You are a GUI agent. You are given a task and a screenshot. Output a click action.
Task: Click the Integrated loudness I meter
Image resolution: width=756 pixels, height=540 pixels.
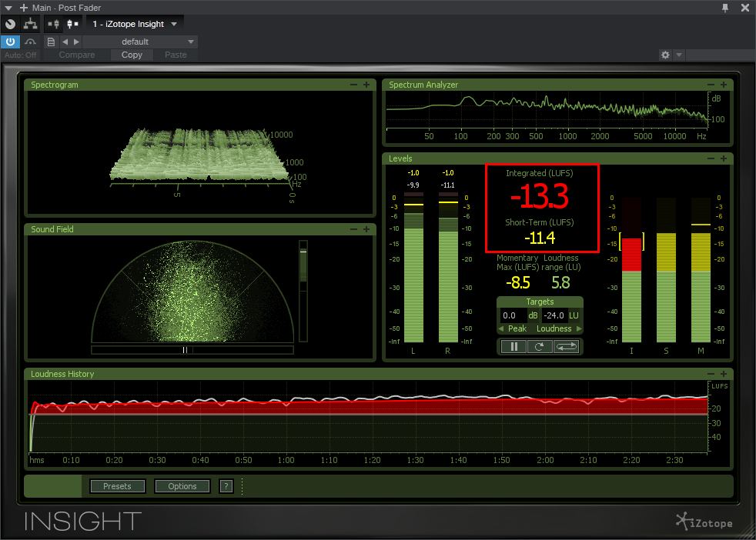(631, 270)
